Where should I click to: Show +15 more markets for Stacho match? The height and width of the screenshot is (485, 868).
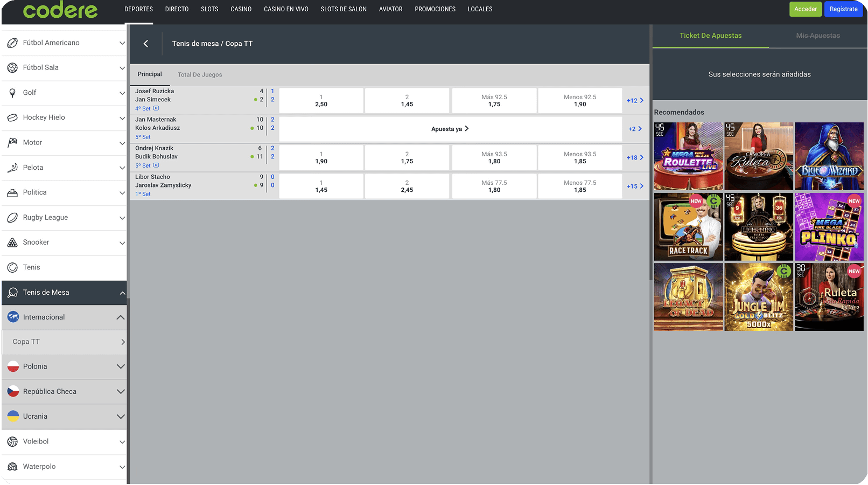tap(635, 186)
